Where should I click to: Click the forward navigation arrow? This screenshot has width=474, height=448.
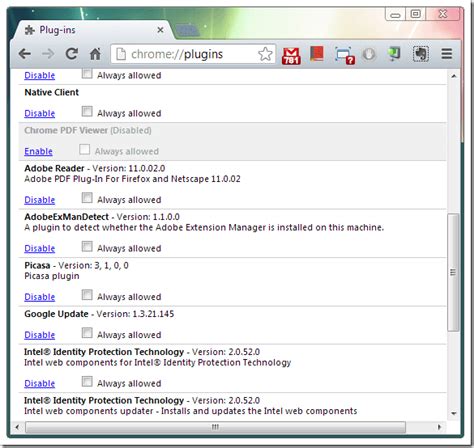click(48, 54)
